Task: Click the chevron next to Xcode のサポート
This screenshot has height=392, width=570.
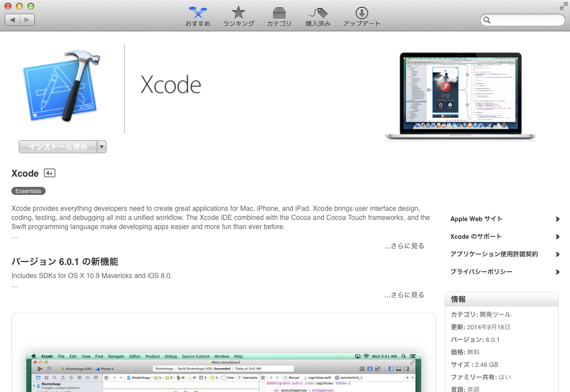Action: click(557, 237)
